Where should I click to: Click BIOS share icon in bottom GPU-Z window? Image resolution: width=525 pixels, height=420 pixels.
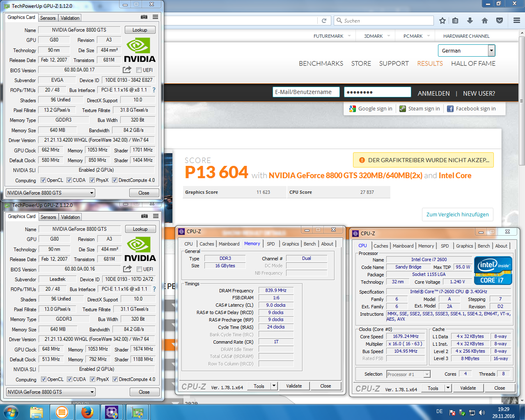click(x=128, y=269)
